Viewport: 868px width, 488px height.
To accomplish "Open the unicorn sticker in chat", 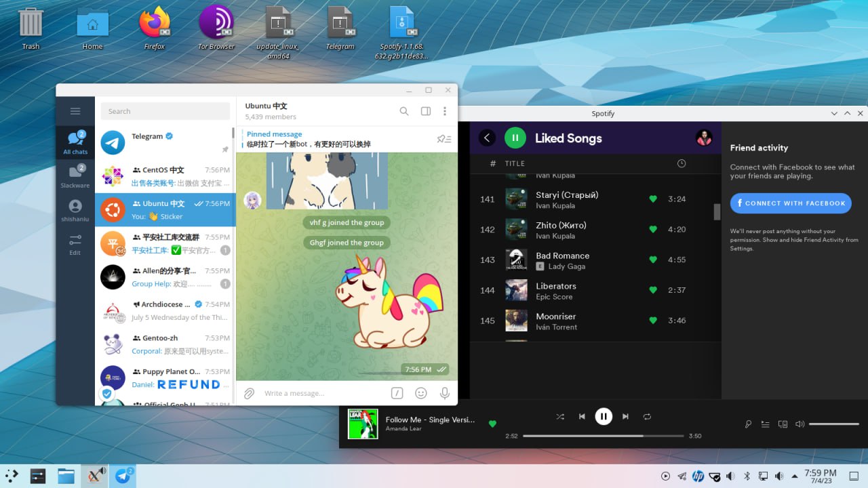I will click(x=389, y=302).
